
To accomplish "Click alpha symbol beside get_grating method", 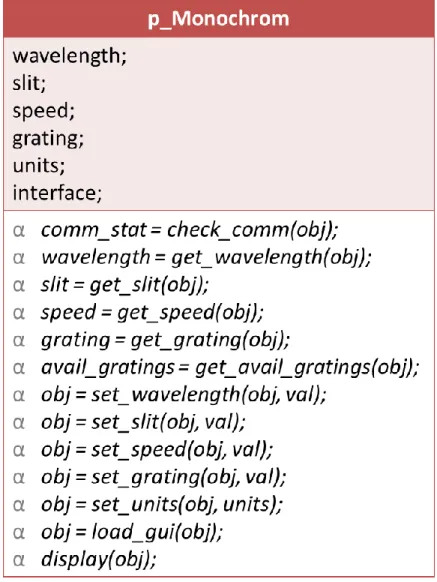I will (x=19, y=341).
